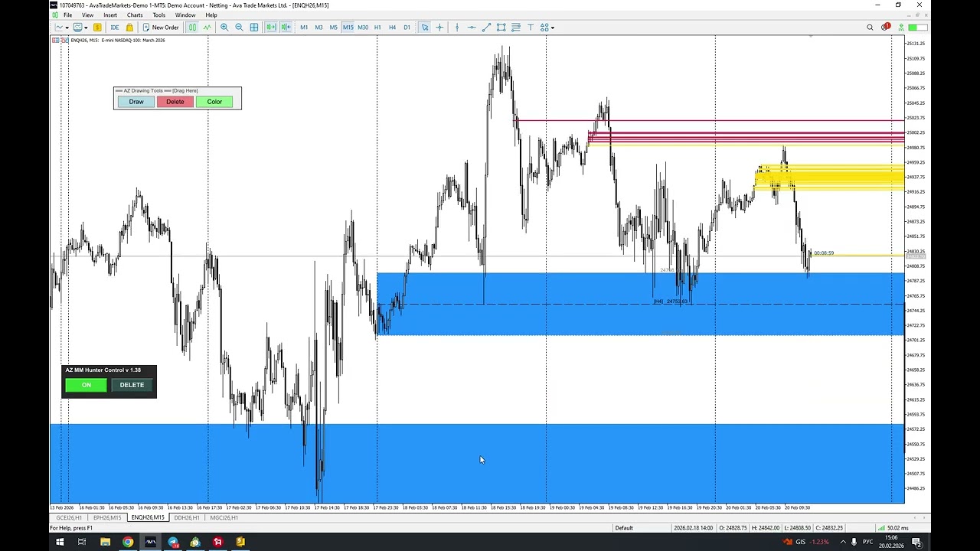Select the rectangle shape drawing tool
This screenshot has height=551, width=980.
tap(501, 28)
